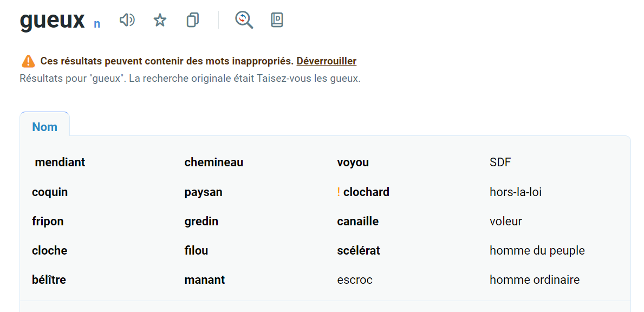
Task: Click the Déverrouiller link
Action: (x=326, y=61)
